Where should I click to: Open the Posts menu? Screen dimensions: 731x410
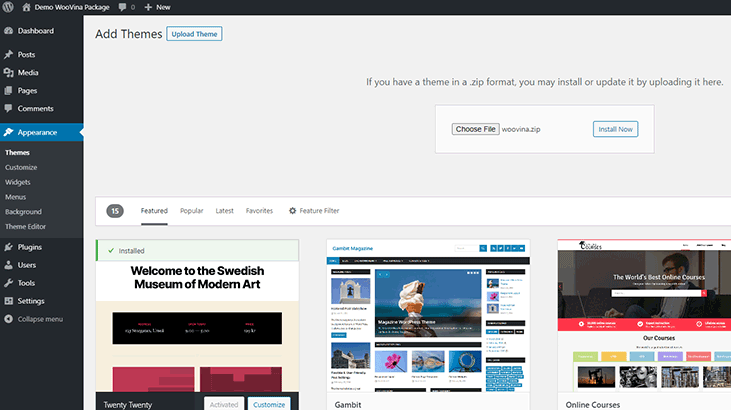(27, 55)
